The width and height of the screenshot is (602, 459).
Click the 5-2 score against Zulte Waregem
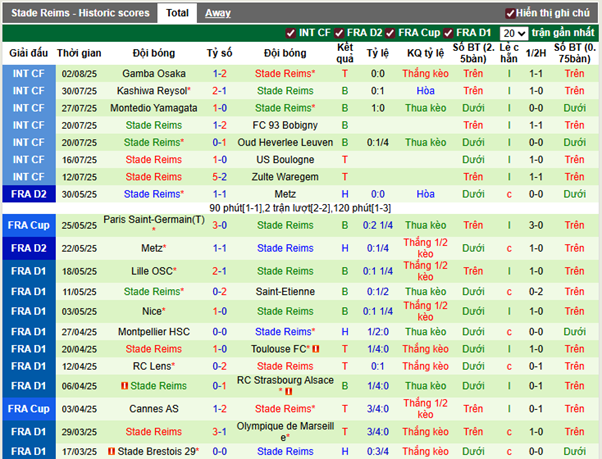pos(219,177)
